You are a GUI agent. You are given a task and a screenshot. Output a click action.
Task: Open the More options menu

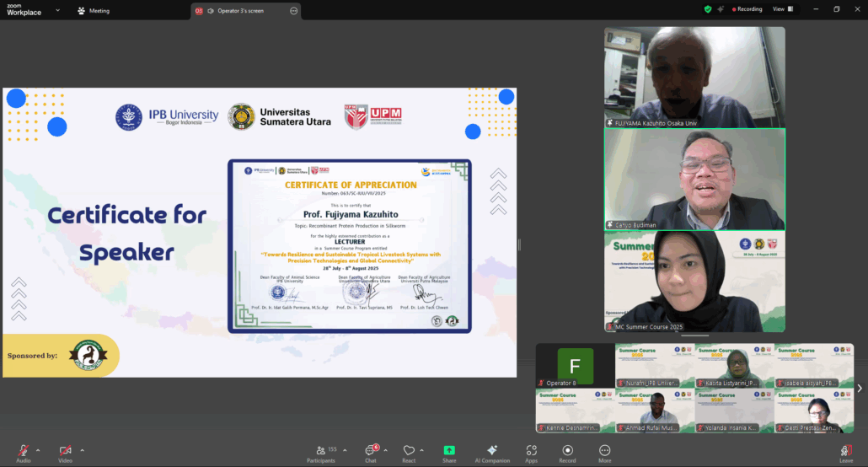[604, 453]
